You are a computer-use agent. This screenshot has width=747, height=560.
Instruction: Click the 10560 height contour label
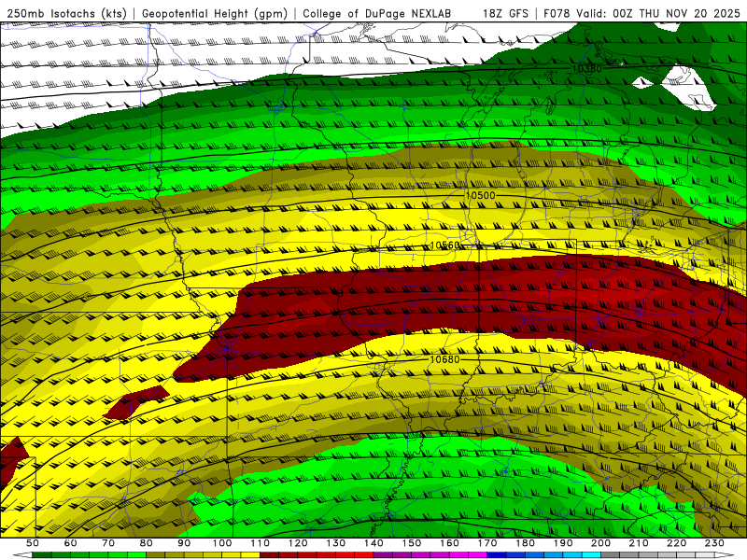click(x=445, y=245)
